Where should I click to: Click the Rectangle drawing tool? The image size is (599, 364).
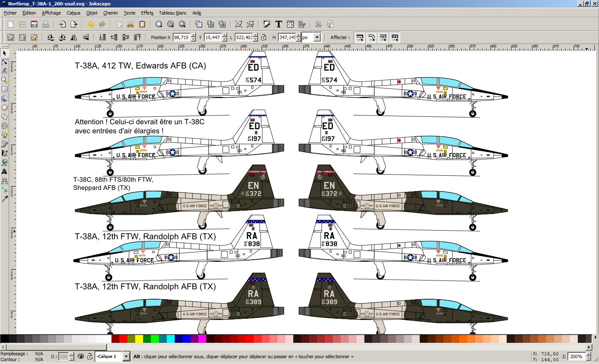5,89
